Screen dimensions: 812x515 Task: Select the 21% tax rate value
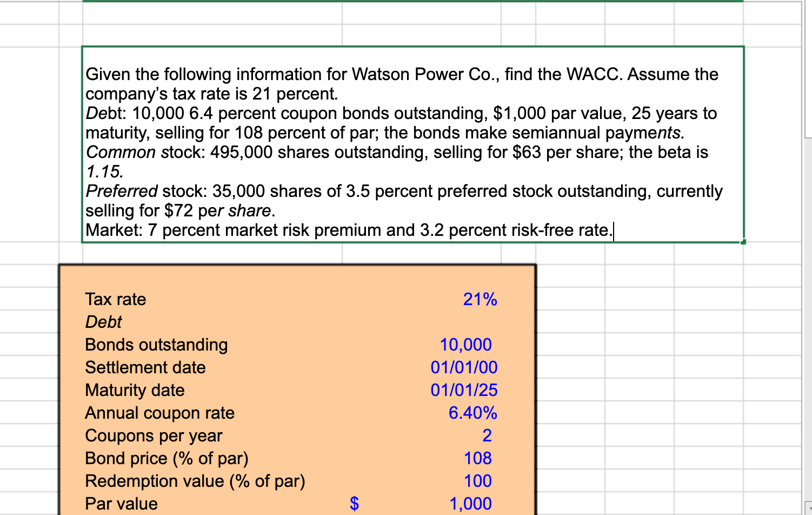point(480,299)
